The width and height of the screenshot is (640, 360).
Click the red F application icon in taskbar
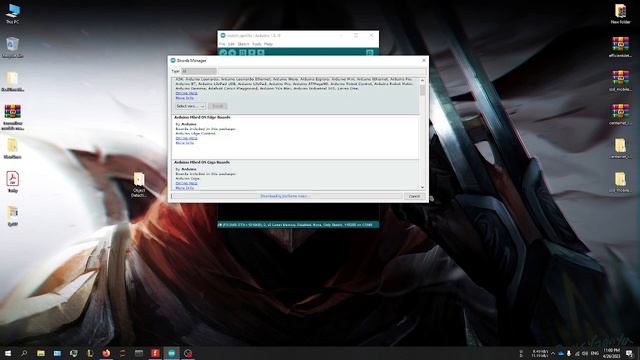155,353
